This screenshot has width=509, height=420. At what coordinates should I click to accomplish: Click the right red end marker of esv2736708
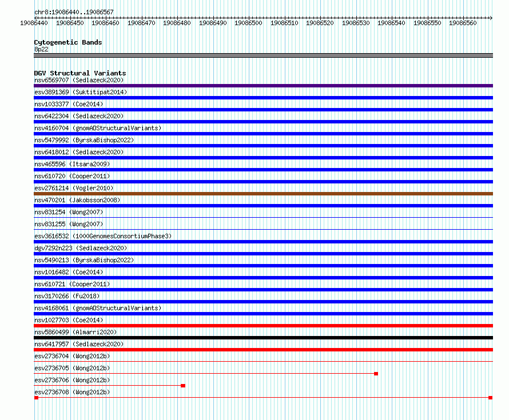click(491, 398)
